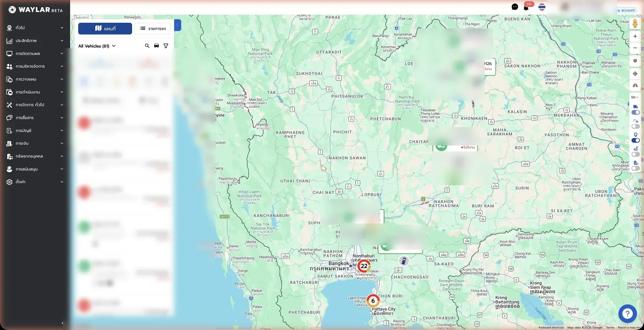Expand the การติดตามผล menu section
Screen dimensions: 644x330
[x=35, y=53]
